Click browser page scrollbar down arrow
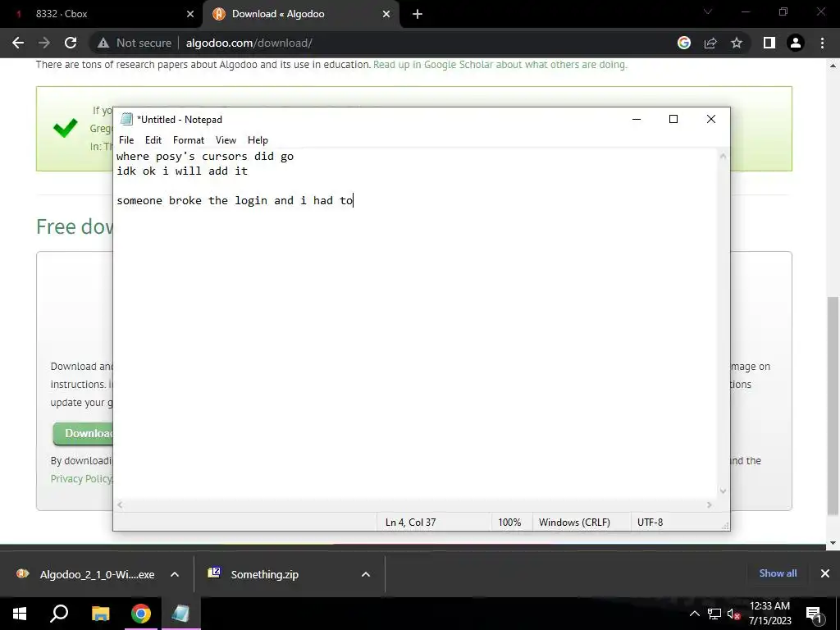This screenshot has width=840, height=630. click(x=833, y=543)
